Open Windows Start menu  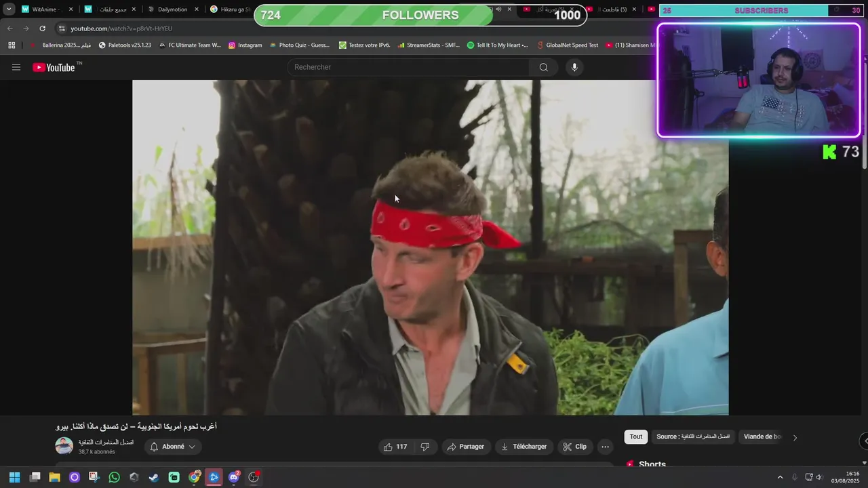[14, 477]
